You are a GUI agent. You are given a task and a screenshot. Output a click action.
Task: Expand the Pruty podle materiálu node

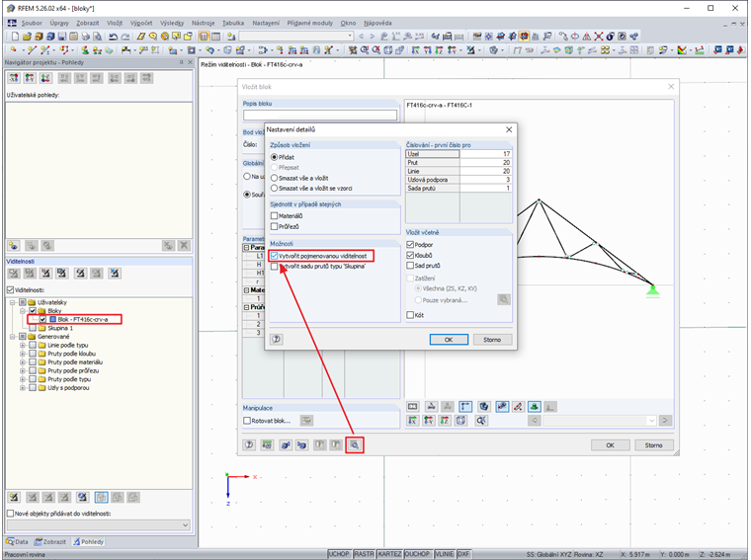pos(23,362)
